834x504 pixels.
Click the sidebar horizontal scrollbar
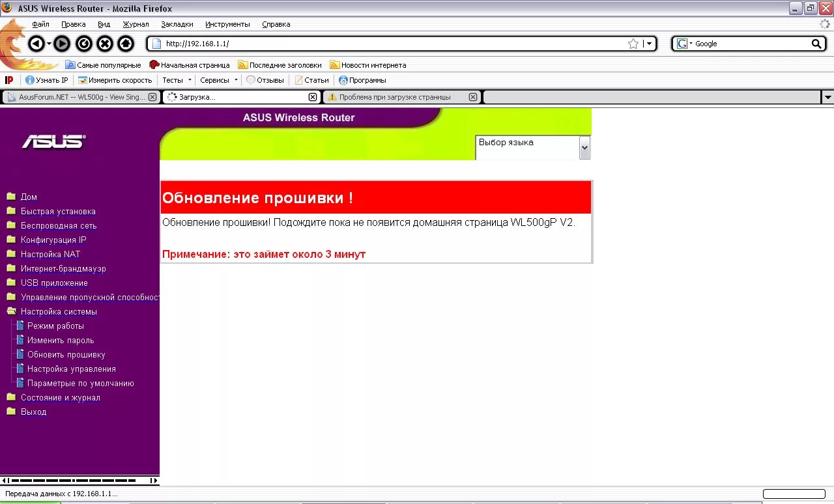coord(79,481)
